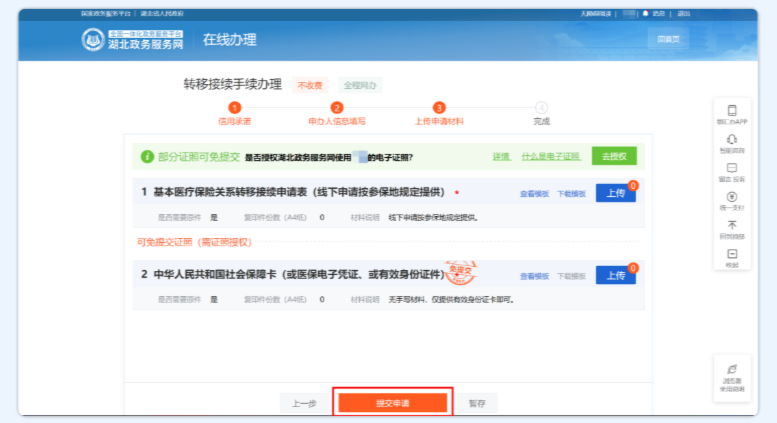
Task: Open 无障碍阅读 in the top bar
Action: [596, 13]
